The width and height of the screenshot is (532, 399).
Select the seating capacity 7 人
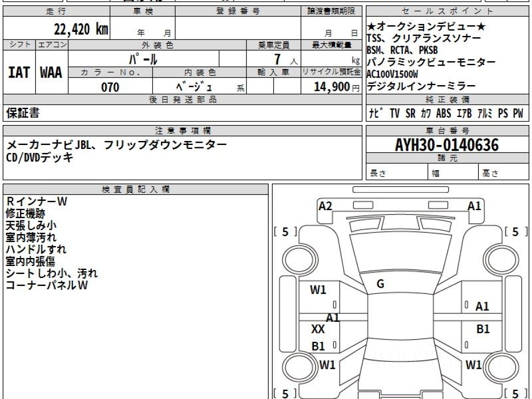tap(286, 59)
